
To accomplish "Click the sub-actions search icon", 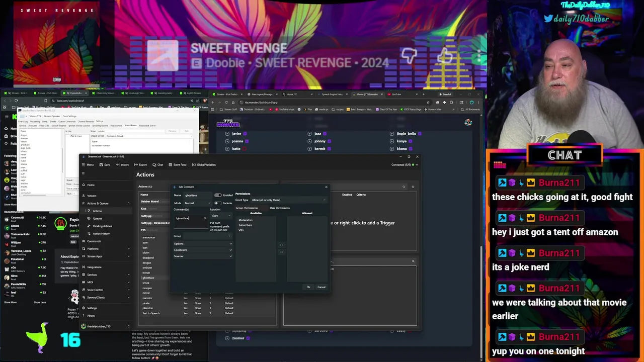I will point(413,261).
